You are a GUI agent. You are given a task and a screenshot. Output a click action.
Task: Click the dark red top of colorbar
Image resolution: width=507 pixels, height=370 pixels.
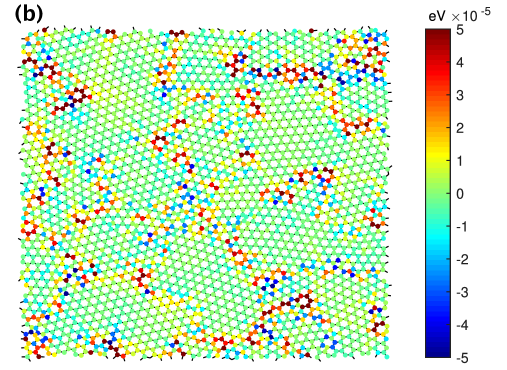(438, 33)
